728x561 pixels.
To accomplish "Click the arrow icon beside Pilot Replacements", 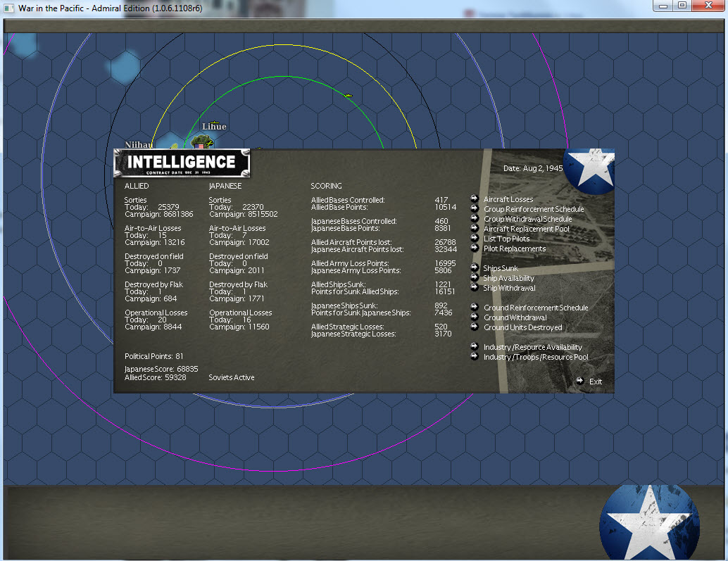I will pos(475,247).
